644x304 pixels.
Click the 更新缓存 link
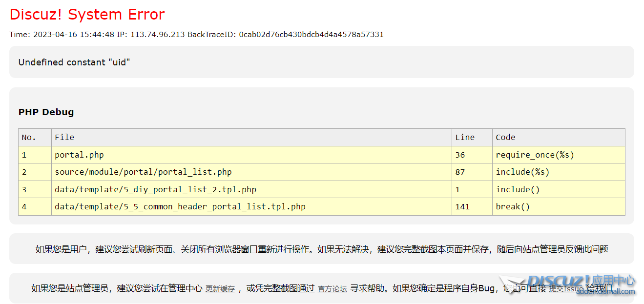(220, 289)
